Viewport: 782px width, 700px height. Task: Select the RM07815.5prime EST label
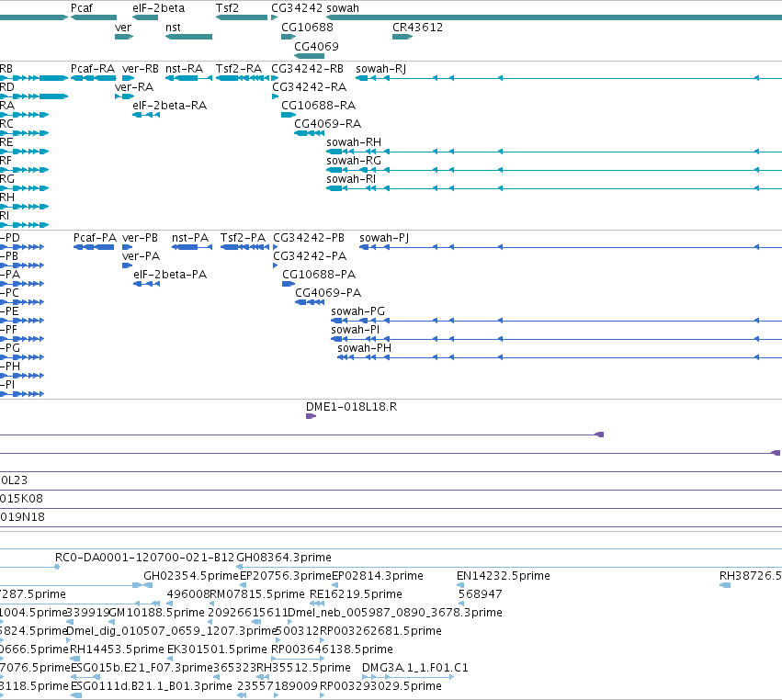pos(257,593)
